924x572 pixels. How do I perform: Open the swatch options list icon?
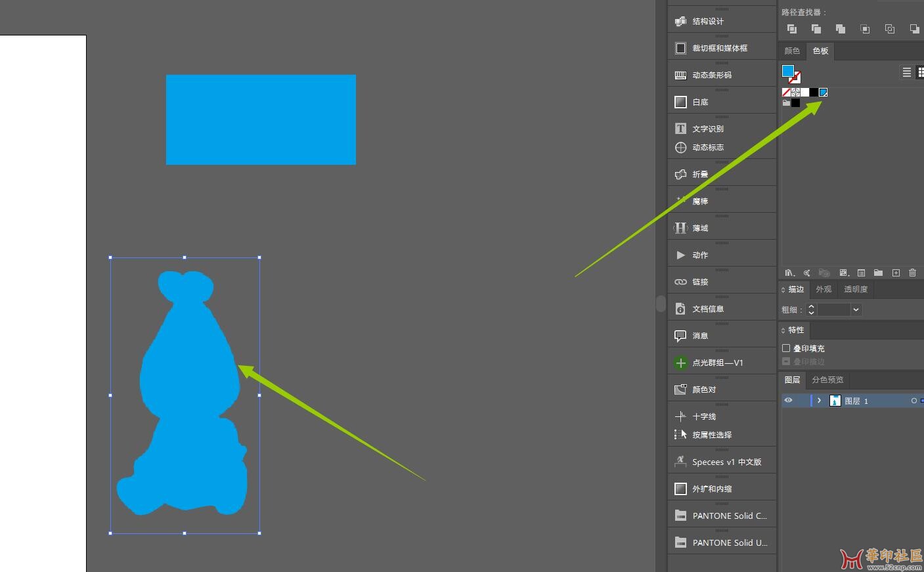[861, 273]
